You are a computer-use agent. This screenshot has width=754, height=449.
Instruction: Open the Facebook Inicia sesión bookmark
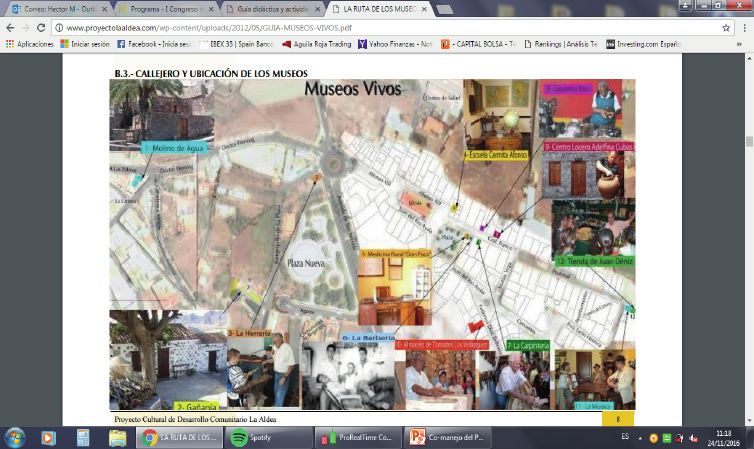(x=154, y=44)
